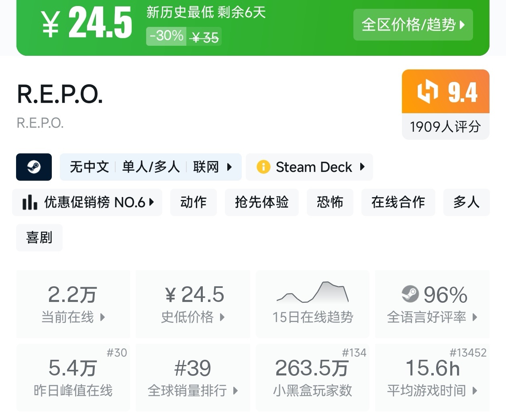Screen dimensions: 506x420
Task: Click the Steam logo beside 96%
Action: 410,294
